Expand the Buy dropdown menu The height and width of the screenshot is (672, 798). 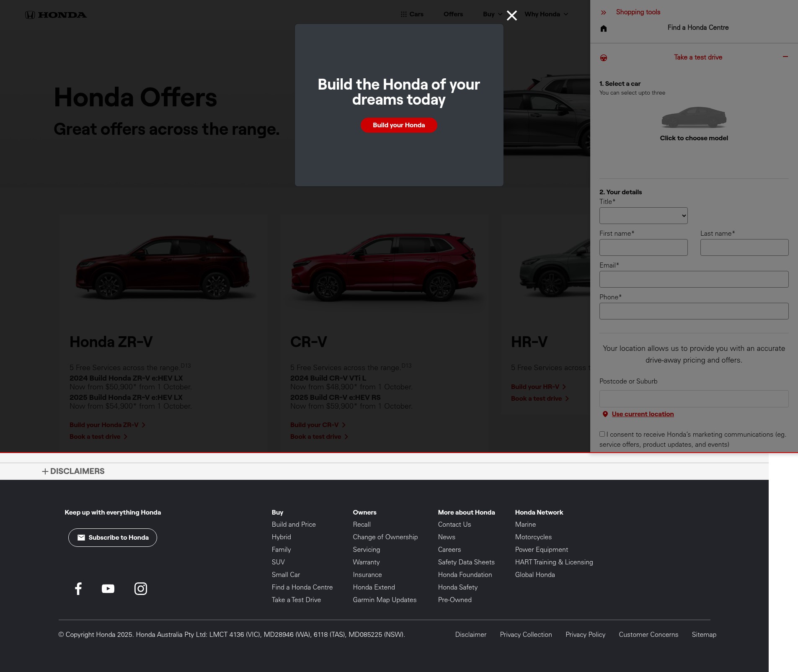492,14
